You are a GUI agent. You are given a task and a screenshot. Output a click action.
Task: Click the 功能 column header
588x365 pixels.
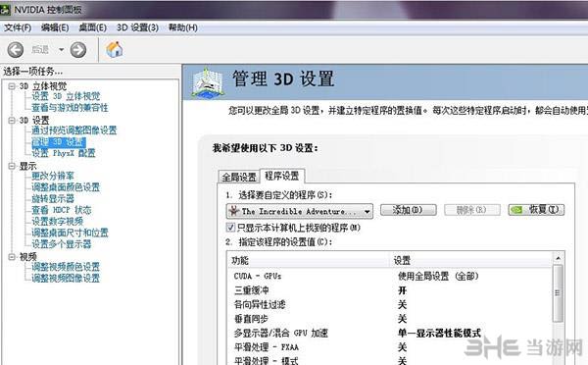coord(309,261)
